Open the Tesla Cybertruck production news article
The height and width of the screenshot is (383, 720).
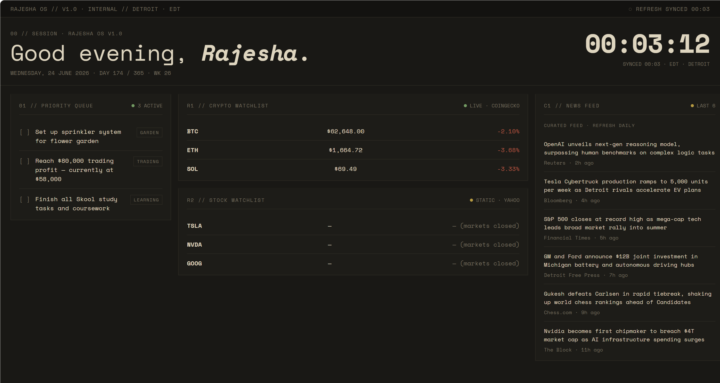coord(626,186)
